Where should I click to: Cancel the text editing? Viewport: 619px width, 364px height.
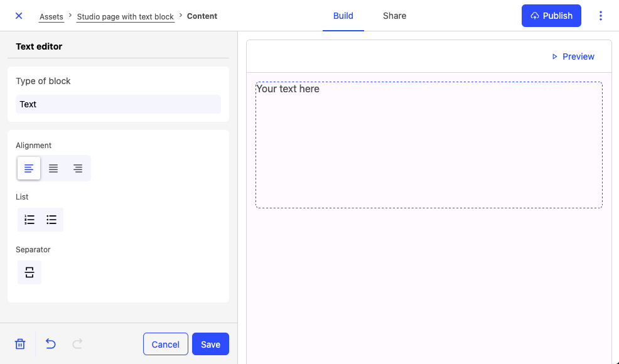(x=166, y=344)
